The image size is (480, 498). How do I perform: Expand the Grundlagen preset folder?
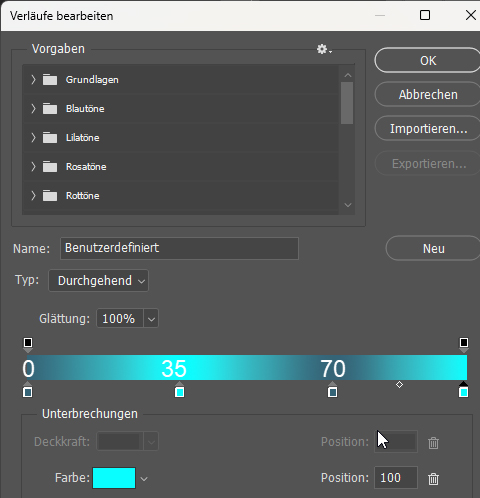[x=33, y=80]
